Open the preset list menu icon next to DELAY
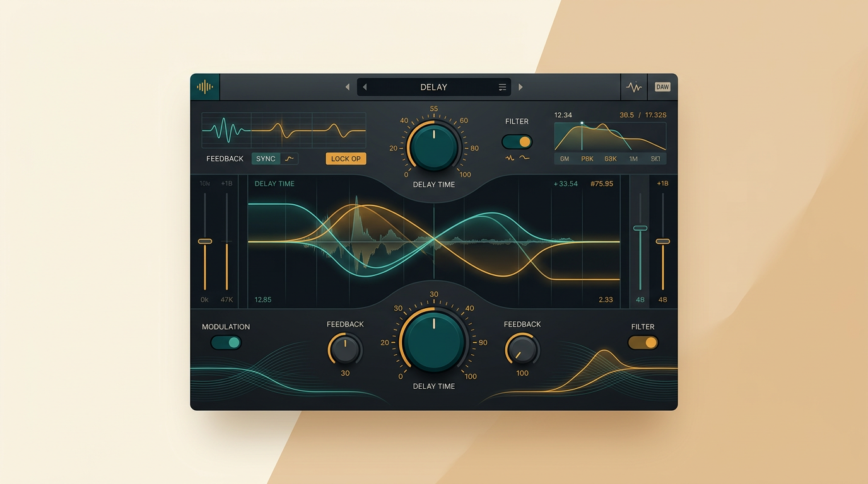 (x=502, y=87)
